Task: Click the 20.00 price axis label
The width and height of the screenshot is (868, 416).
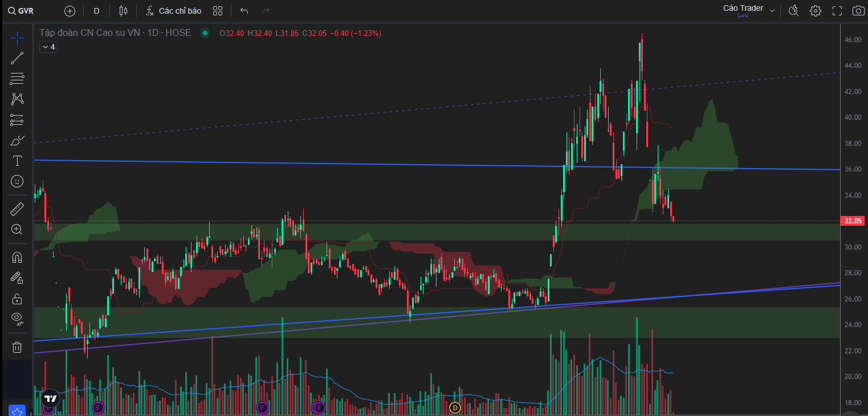Action: click(853, 377)
